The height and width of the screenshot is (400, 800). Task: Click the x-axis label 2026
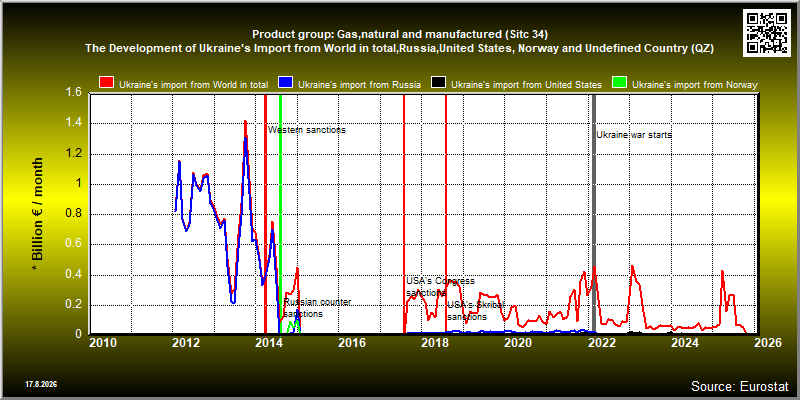pos(768,343)
